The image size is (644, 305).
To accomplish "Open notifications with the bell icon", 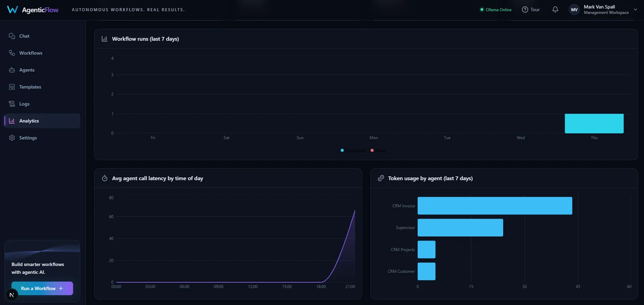I will pos(555,10).
